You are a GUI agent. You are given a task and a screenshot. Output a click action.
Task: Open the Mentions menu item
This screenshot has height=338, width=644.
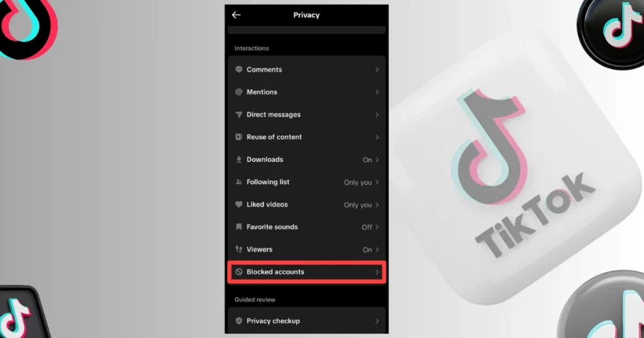307,92
